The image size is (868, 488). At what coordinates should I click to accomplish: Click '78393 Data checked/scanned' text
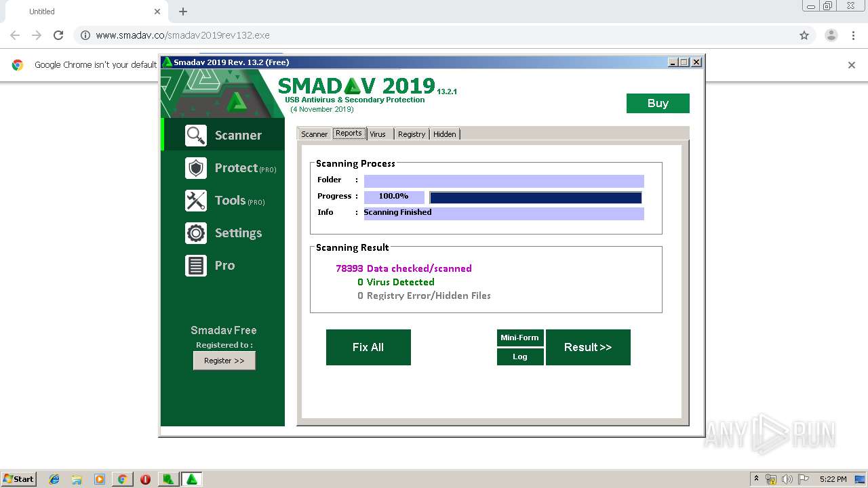click(x=403, y=268)
